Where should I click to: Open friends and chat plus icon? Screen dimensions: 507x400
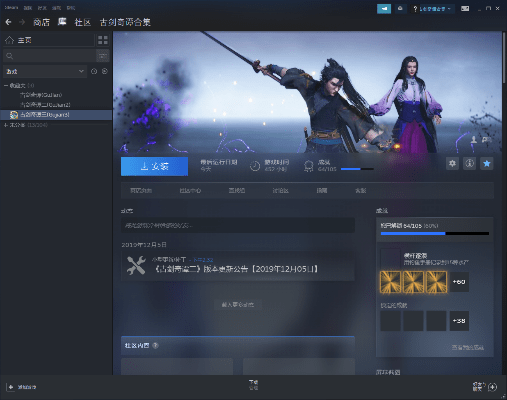pyautogui.click(x=492, y=387)
